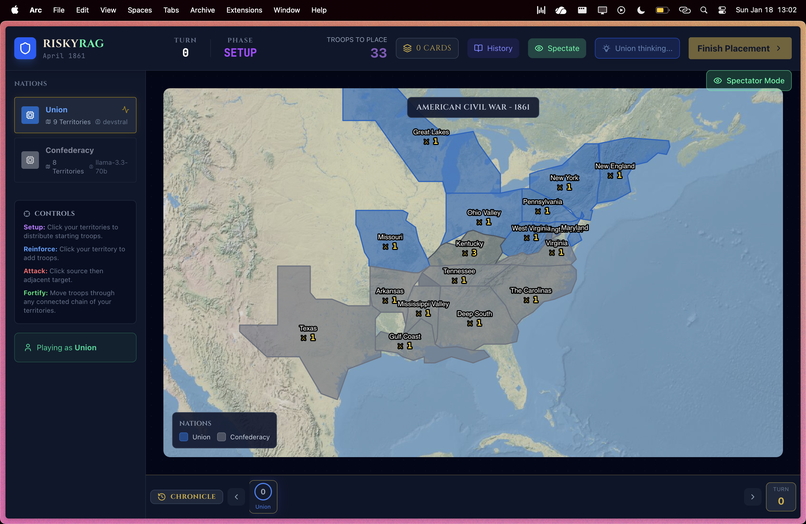806x524 pixels.
Task: Click the cloud icon in menu bar
Action: pyautogui.click(x=561, y=10)
